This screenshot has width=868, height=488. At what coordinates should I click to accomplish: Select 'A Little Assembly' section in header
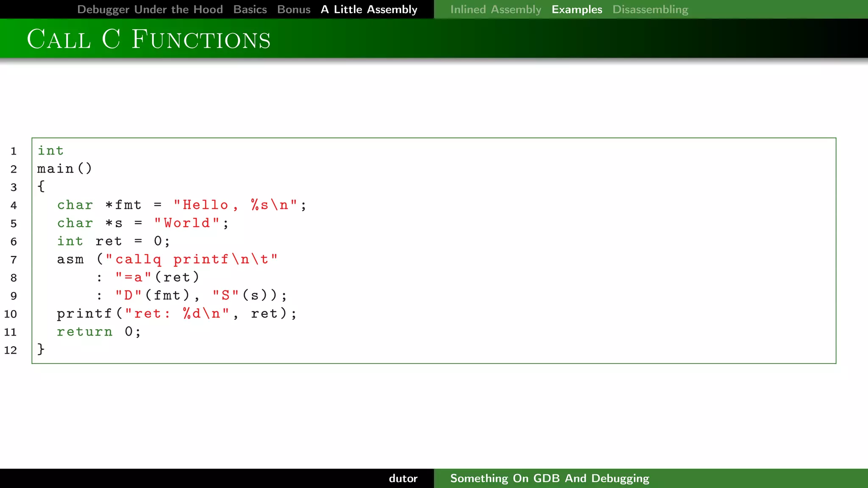[369, 9]
